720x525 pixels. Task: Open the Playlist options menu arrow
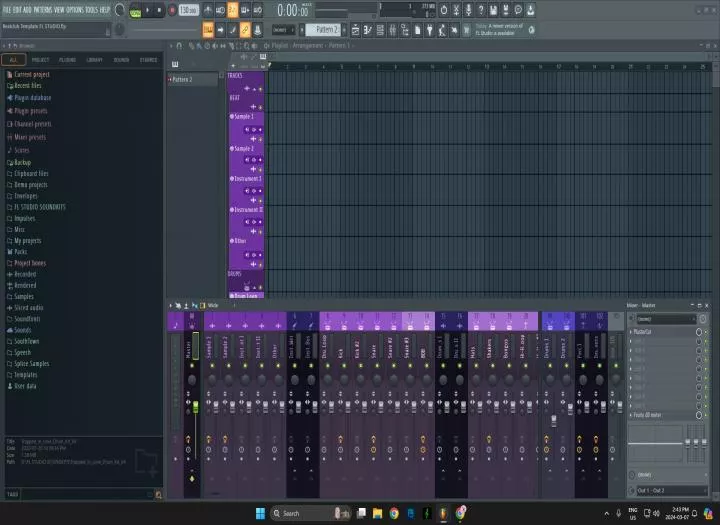point(171,46)
